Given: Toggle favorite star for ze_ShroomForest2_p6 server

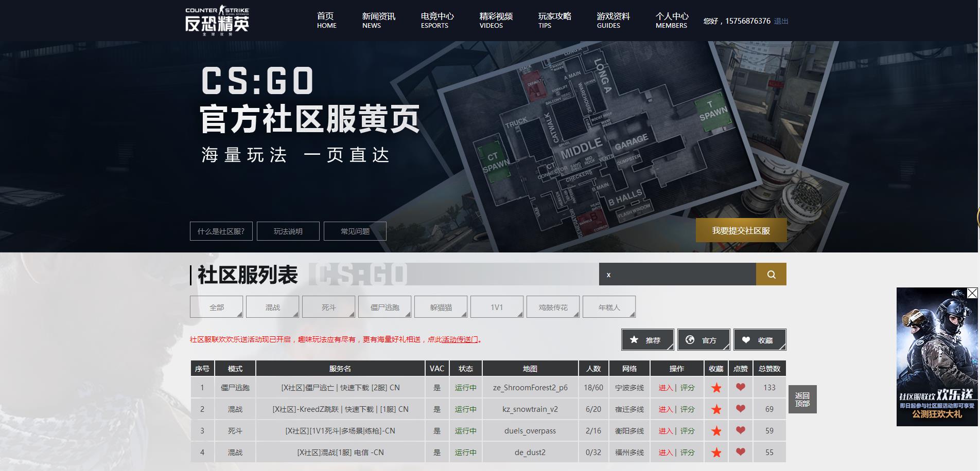Looking at the screenshot, I should coord(716,388).
